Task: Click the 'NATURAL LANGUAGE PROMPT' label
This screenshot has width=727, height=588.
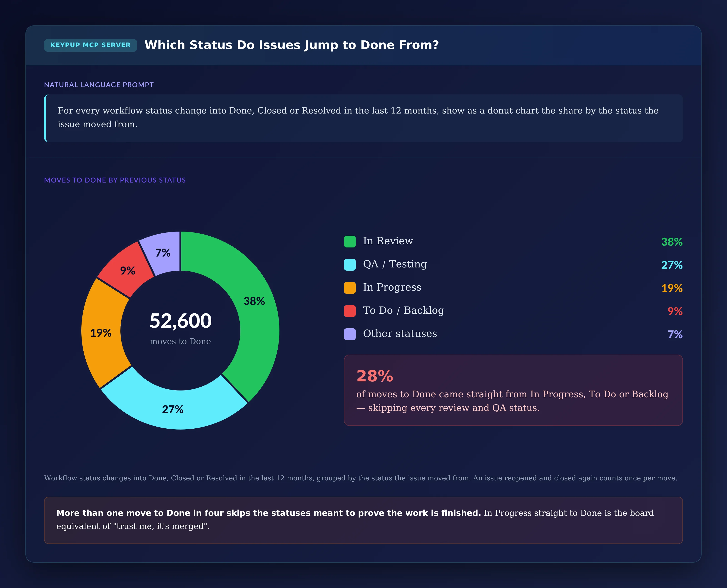Action: pos(99,85)
